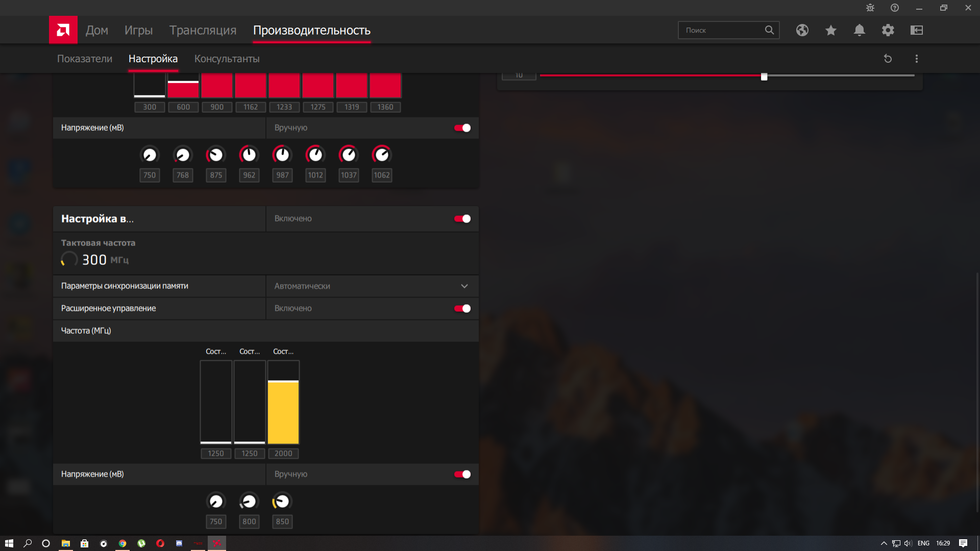
Task: Open the web browser globe icon
Action: tap(802, 30)
